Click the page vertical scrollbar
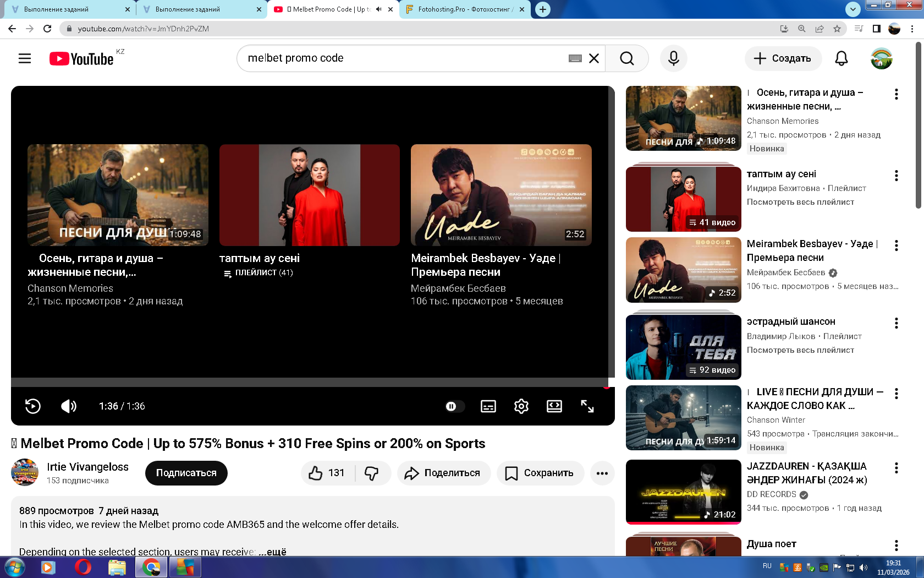 point(919,126)
